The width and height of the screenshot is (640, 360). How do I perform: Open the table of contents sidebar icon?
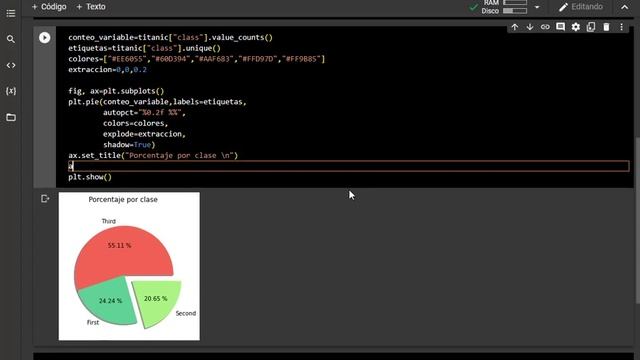(11, 13)
